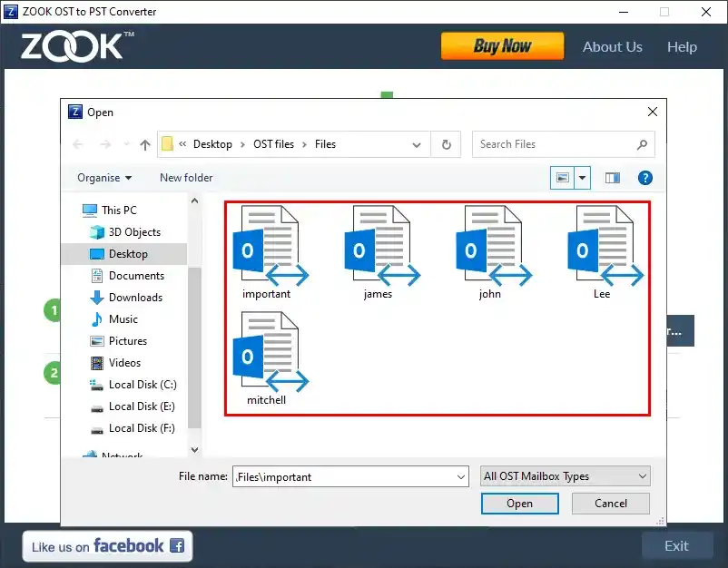Open Local Disk (E:)

[142, 406]
